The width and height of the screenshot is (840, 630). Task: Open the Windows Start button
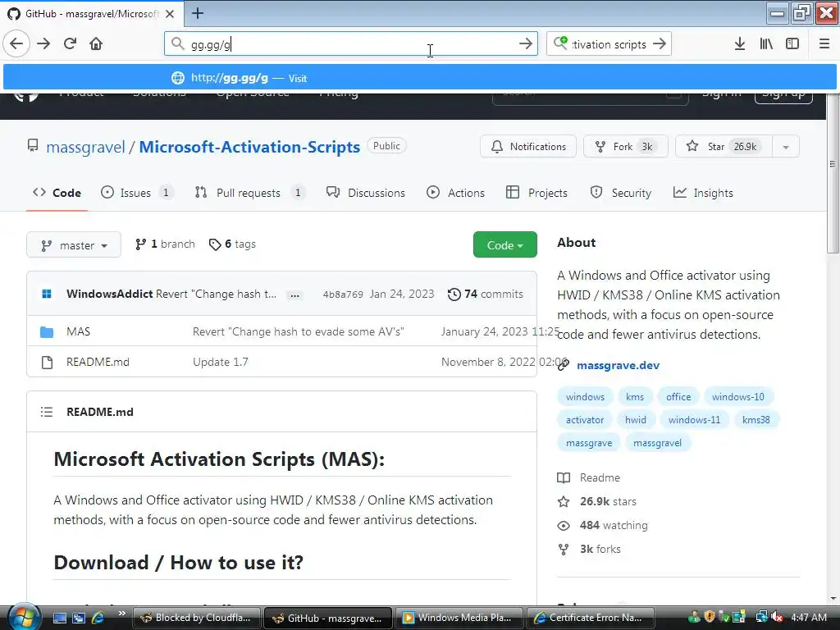point(22,617)
